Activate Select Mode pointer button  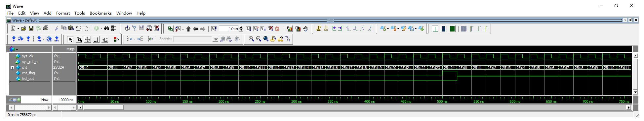pos(70,39)
